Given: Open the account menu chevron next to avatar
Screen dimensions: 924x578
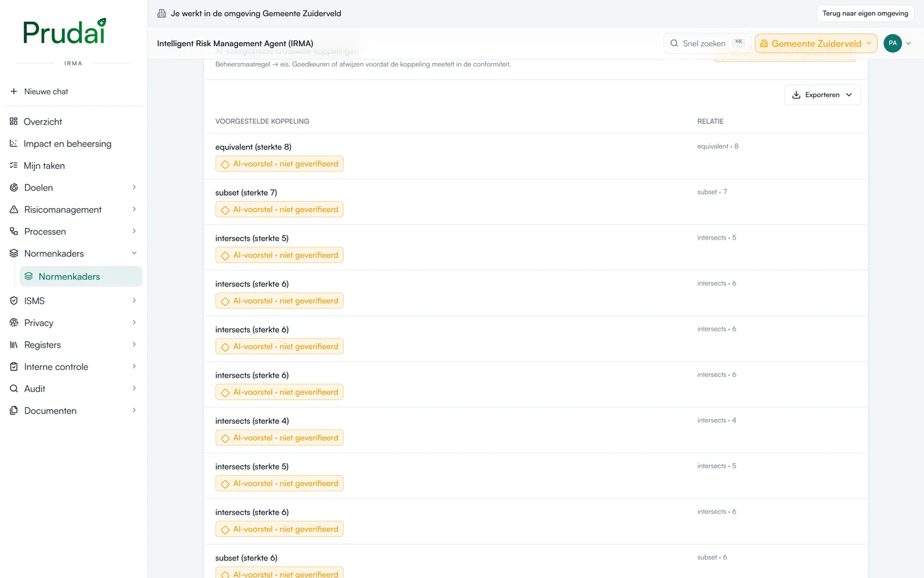Looking at the screenshot, I should (x=908, y=43).
